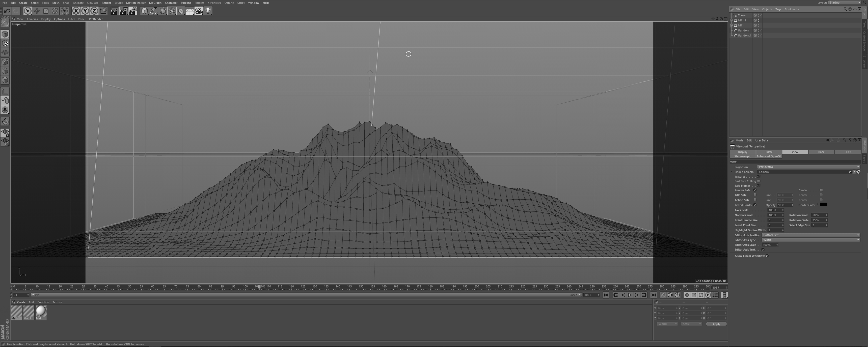Toggle the Textures checkbox
Image resolution: width=868 pixels, height=347 pixels.
click(759, 177)
